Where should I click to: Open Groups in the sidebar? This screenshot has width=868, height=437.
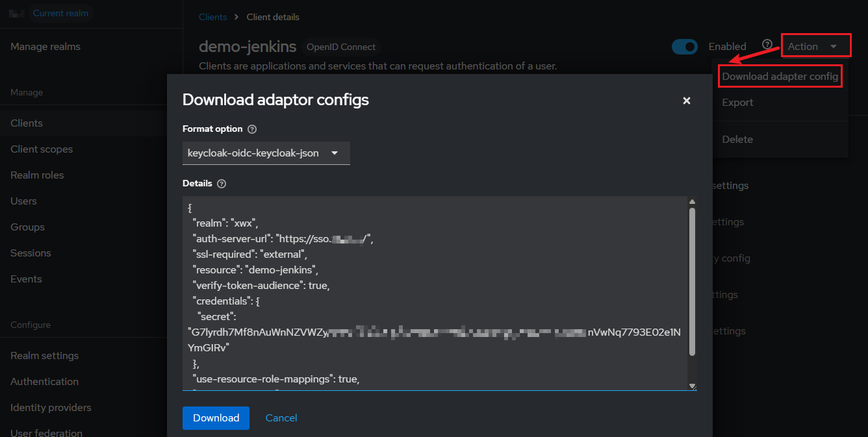point(27,227)
